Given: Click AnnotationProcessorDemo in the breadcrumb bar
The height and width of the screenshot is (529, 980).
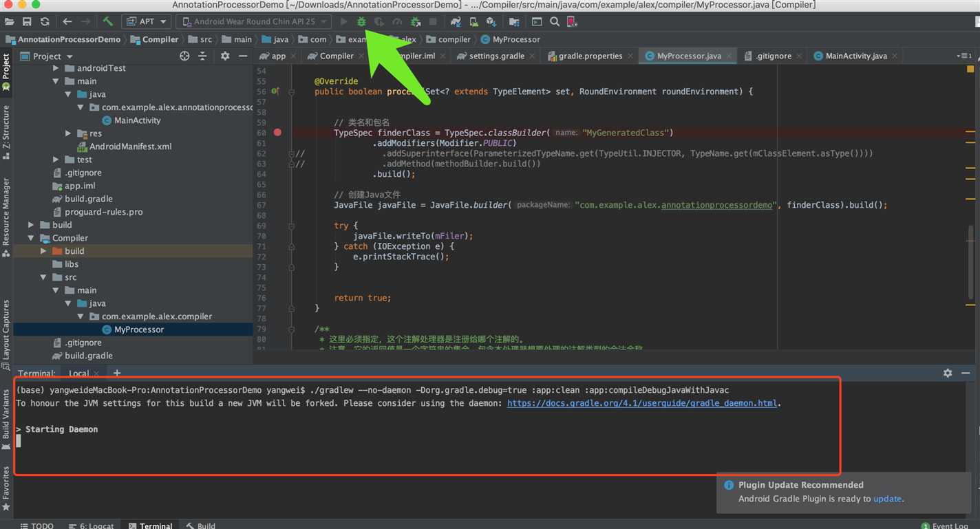Looking at the screenshot, I should [63, 39].
